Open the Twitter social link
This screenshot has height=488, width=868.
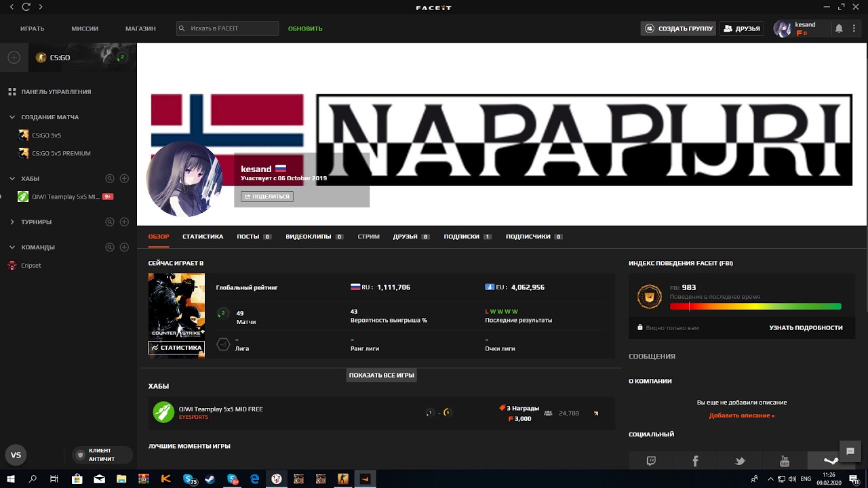pyautogui.click(x=740, y=461)
